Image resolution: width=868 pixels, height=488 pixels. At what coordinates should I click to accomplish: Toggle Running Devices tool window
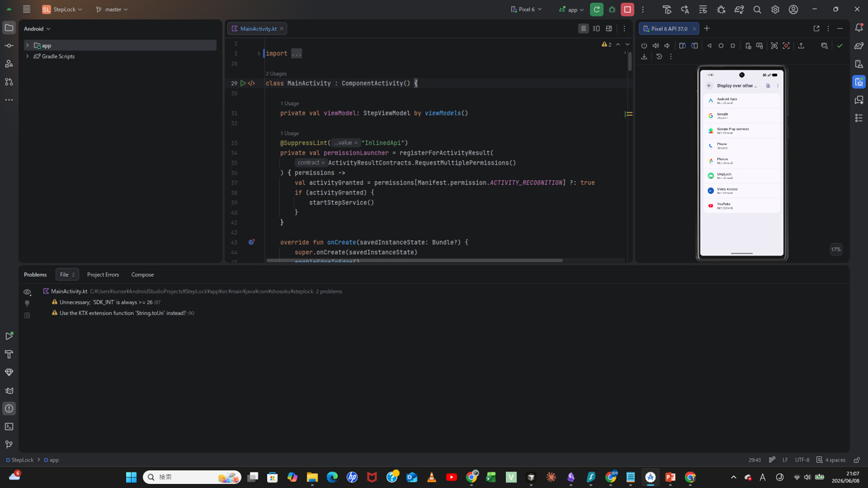859,81
